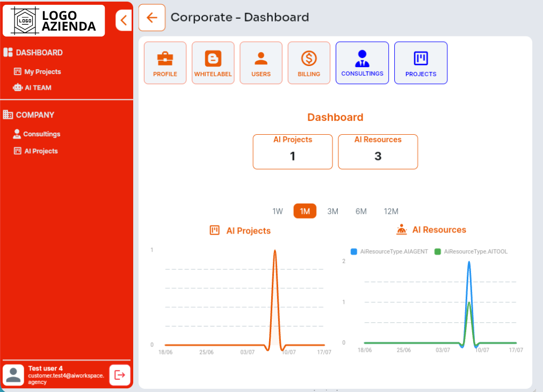Go to AI Projects under Company
543x392 pixels.
[41, 151]
